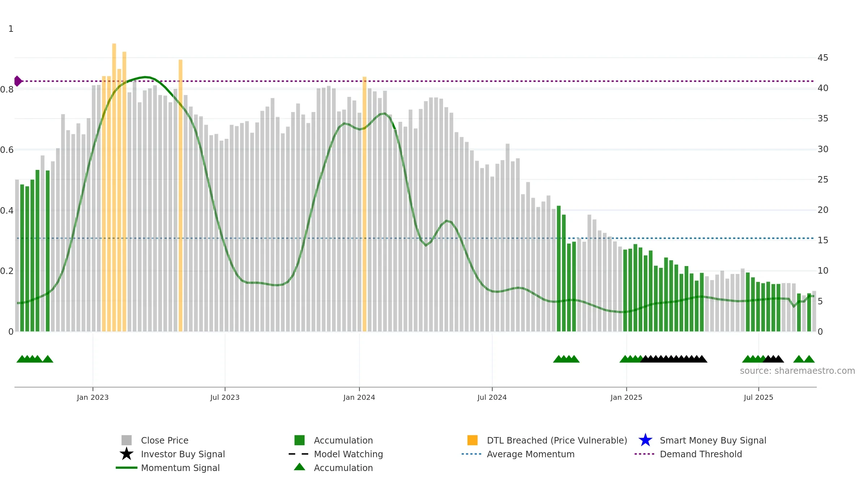The height and width of the screenshot is (488, 868).
Task: Click the green Accumulation triangle legend icon
Action: (x=299, y=467)
